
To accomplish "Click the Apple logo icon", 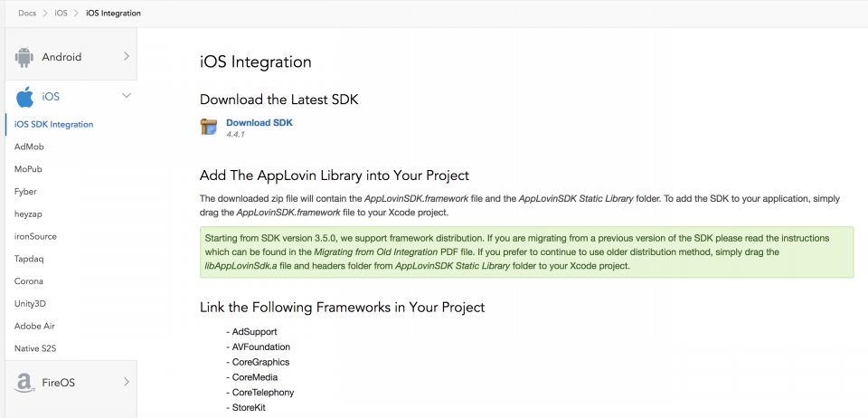I will pyautogui.click(x=24, y=97).
